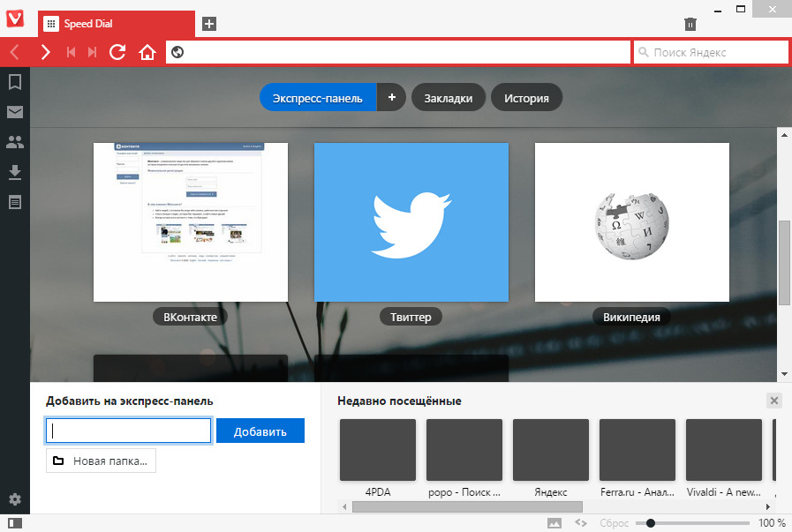Click the search magnifier icon
The width and height of the screenshot is (792, 532).
point(643,52)
